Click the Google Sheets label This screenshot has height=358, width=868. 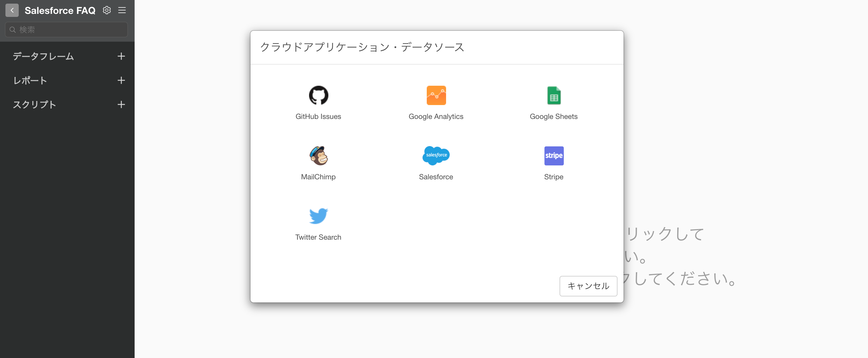point(554,117)
